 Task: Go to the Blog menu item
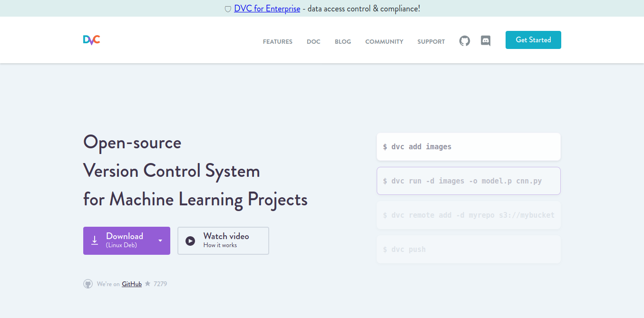(x=343, y=42)
